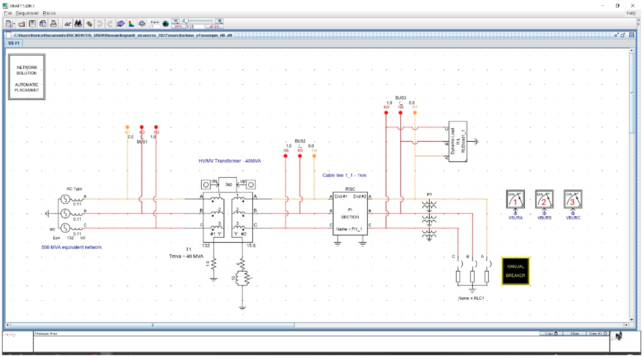Click the Clear button in Message Area
The height and width of the screenshot is (358, 644).
coord(574,334)
